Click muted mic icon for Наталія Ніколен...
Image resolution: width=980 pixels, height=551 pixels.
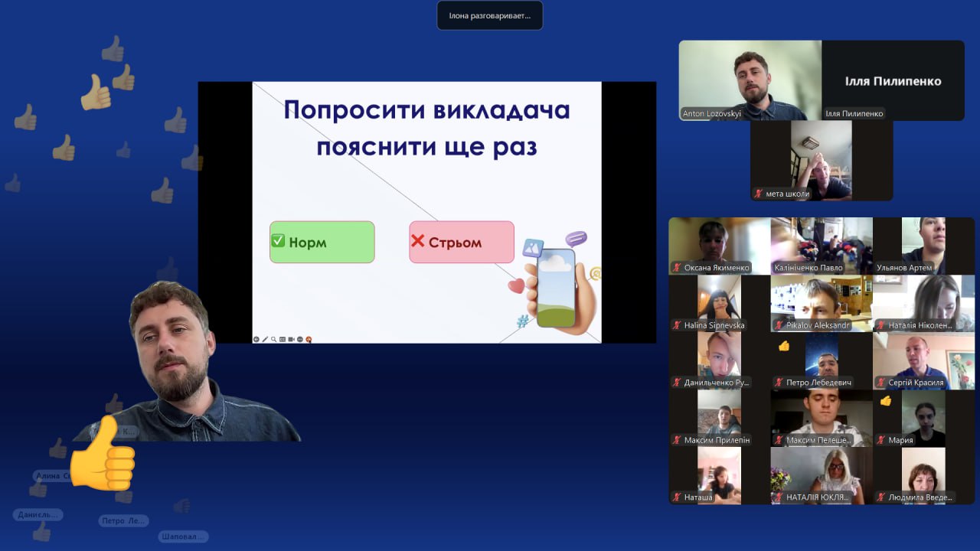pos(881,325)
